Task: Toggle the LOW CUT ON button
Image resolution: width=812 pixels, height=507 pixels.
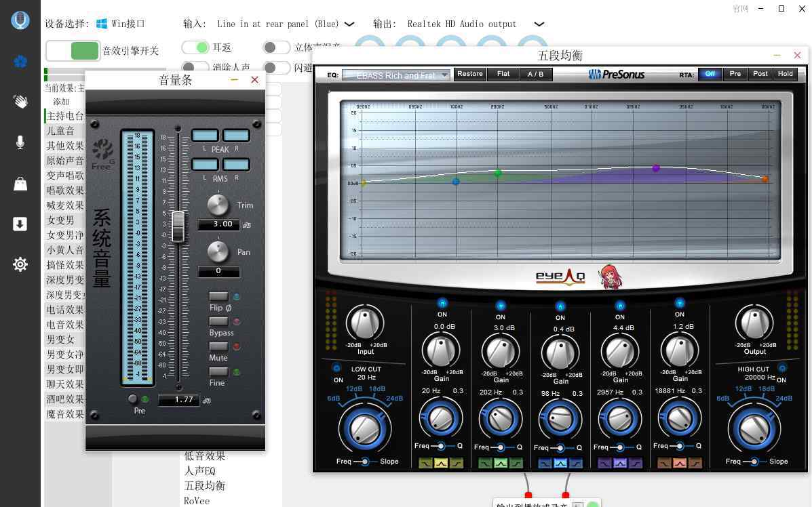Action: pos(336,368)
